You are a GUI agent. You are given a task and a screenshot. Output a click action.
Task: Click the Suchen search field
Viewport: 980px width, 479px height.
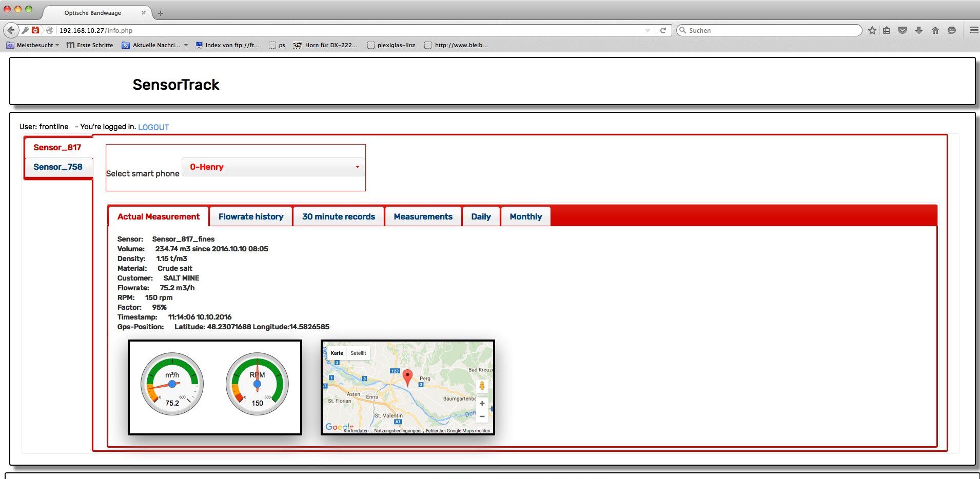(769, 30)
